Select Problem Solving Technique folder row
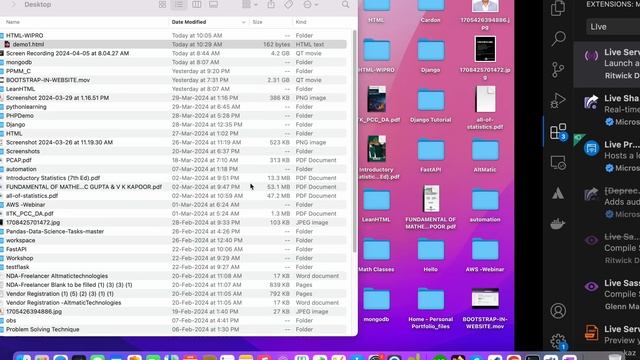The image size is (640, 360). click(x=173, y=329)
